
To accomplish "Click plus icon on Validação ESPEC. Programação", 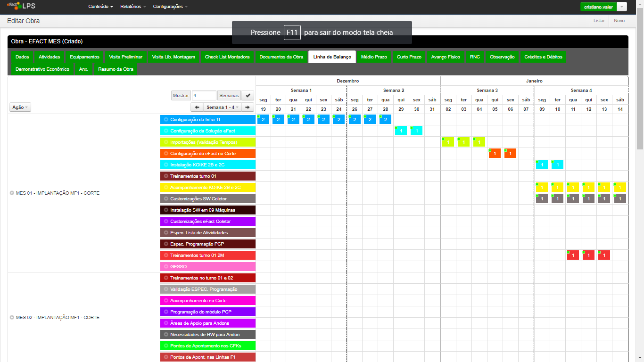I will pyautogui.click(x=166, y=289).
